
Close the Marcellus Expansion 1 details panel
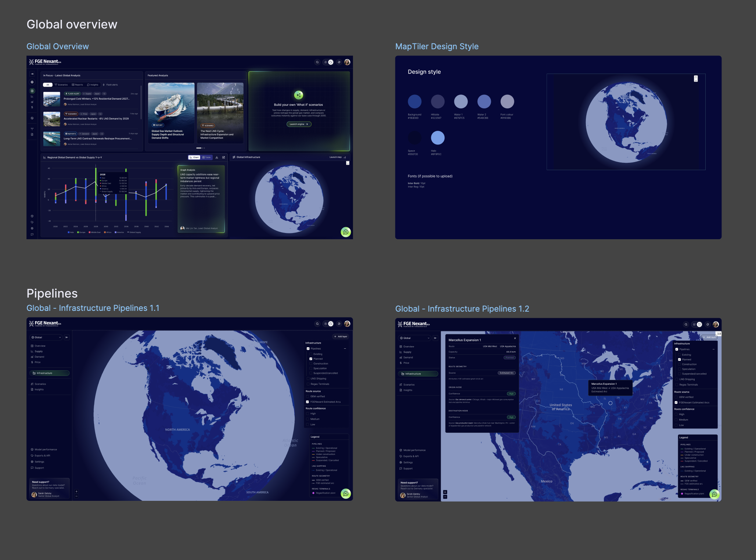pos(515,338)
